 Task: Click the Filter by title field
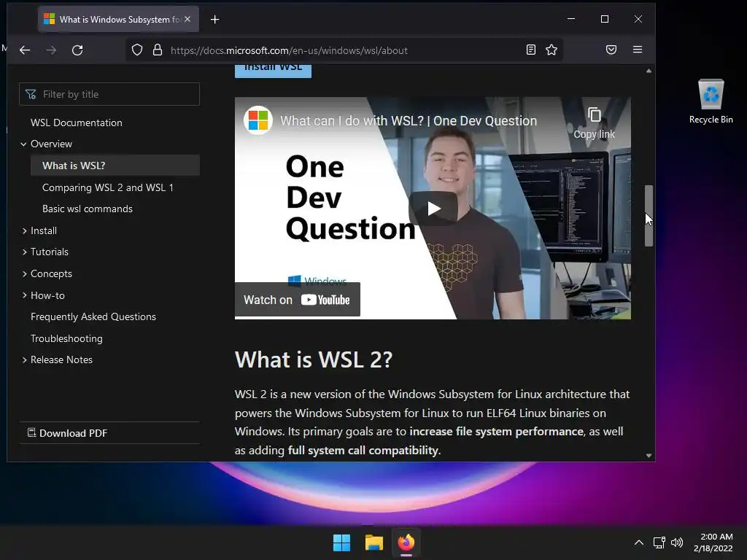click(x=109, y=94)
